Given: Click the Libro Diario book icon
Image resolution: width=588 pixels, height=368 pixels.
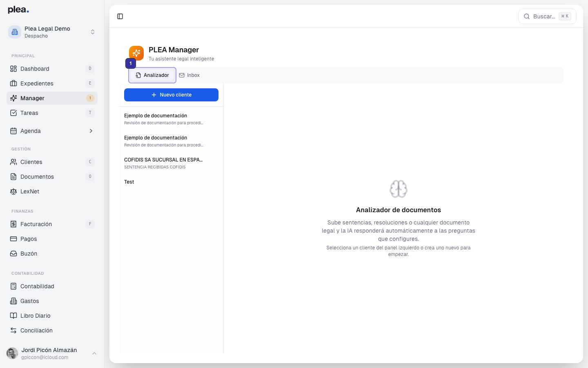Looking at the screenshot, I should pyautogui.click(x=13, y=316).
